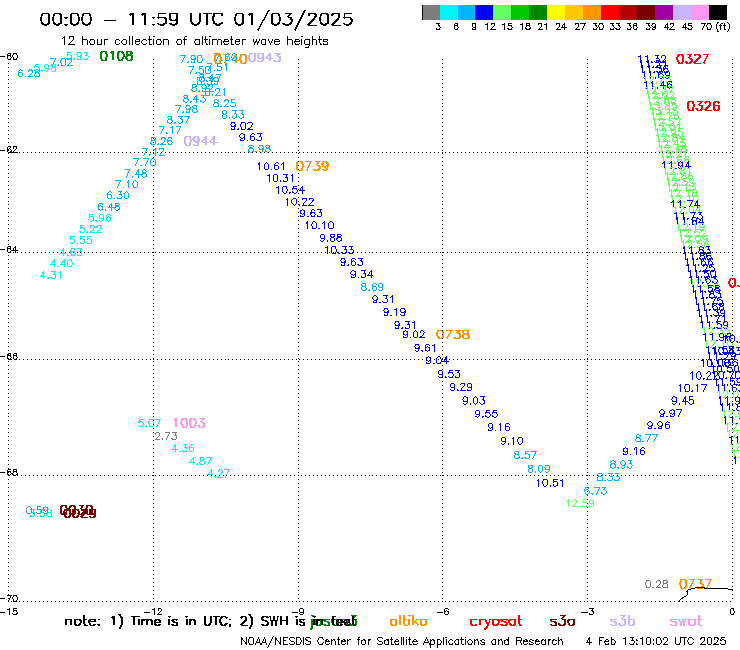Screen dimensions: 740x650
Task: Click the lavender time label 0943
Action: pos(265,58)
